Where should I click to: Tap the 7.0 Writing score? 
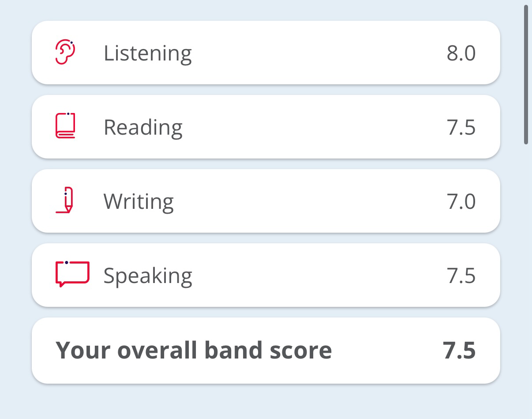coord(461,202)
